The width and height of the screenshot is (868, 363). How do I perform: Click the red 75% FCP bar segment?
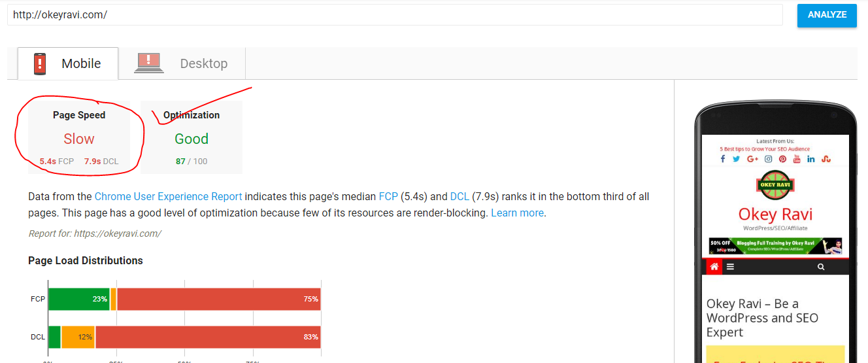[218, 299]
